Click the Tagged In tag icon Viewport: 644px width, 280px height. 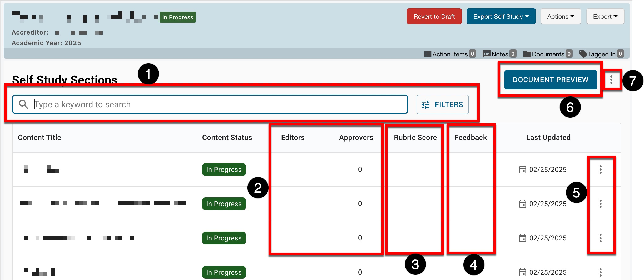point(583,54)
